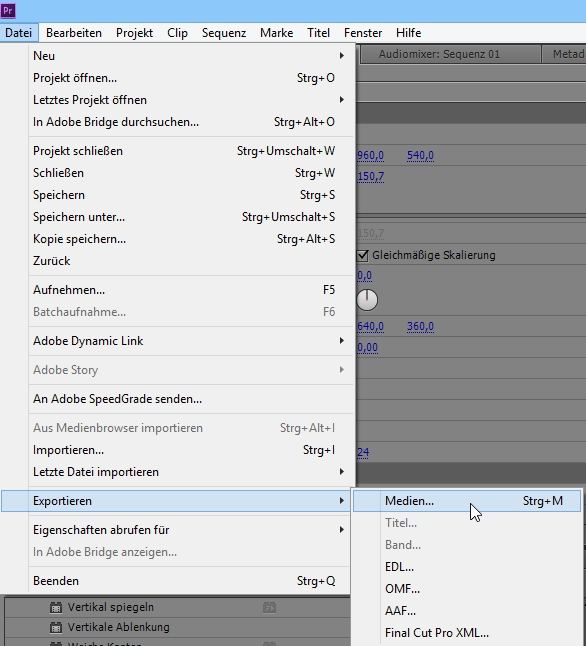Click the Premiere Pro app icon

8,10
